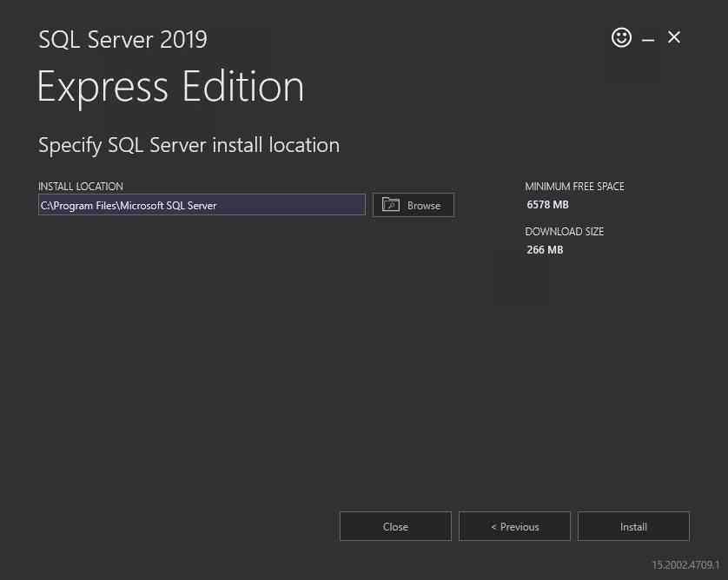Click the folder icon on the Browse button
Screen dimensions: 728x580
point(391,205)
